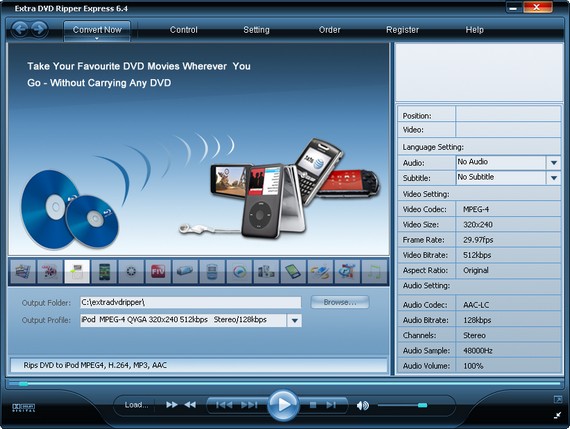Viewport: 570px width, 429px height.
Task: Open the Order menu
Action: click(x=329, y=30)
